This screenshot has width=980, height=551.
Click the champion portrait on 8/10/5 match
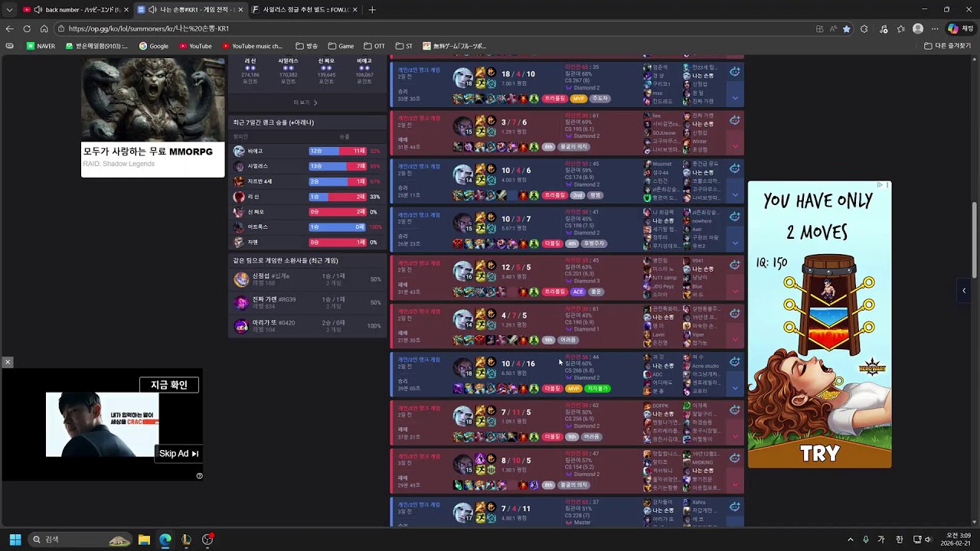(462, 463)
